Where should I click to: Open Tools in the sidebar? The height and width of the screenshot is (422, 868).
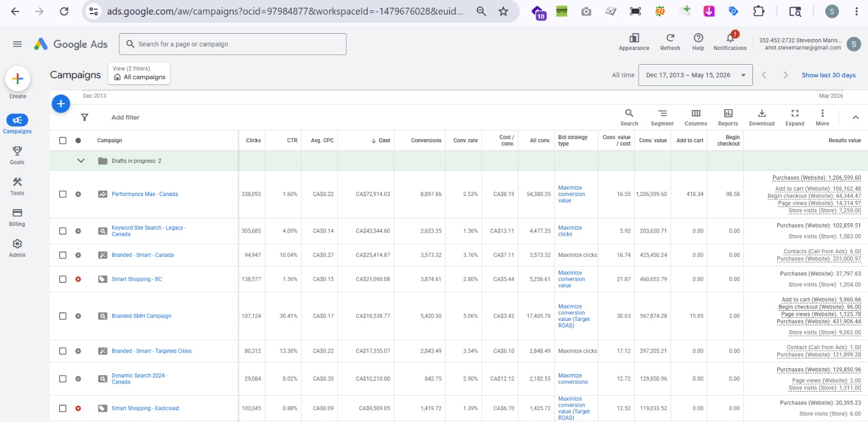(x=17, y=186)
